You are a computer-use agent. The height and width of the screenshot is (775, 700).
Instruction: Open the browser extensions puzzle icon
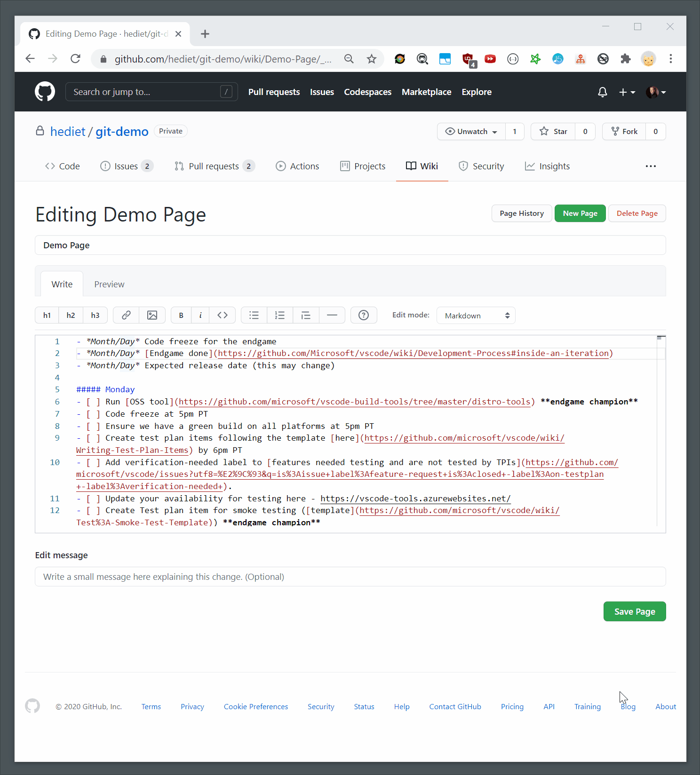pyautogui.click(x=626, y=59)
